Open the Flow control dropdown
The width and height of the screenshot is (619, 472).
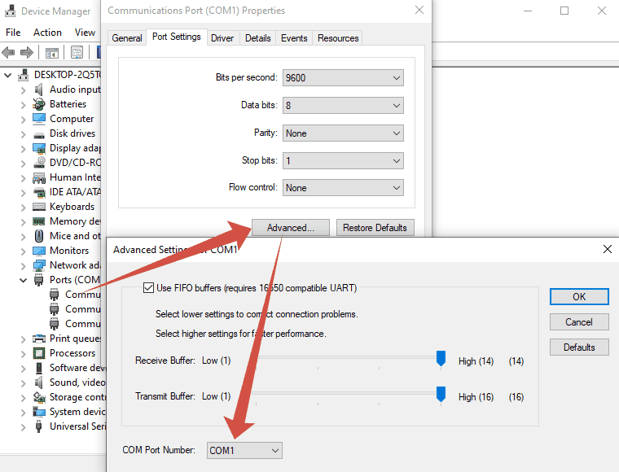[x=343, y=188]
